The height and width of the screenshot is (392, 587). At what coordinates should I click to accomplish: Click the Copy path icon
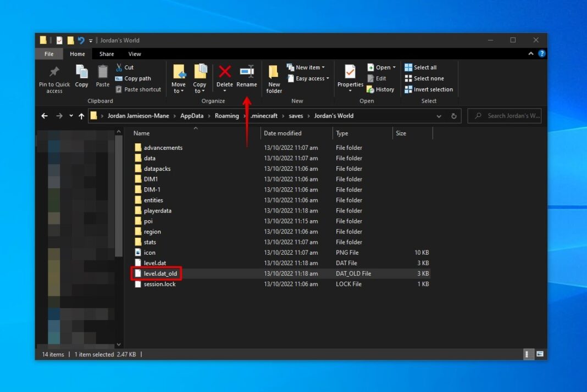pyautogui.click(x=134, y=79)
